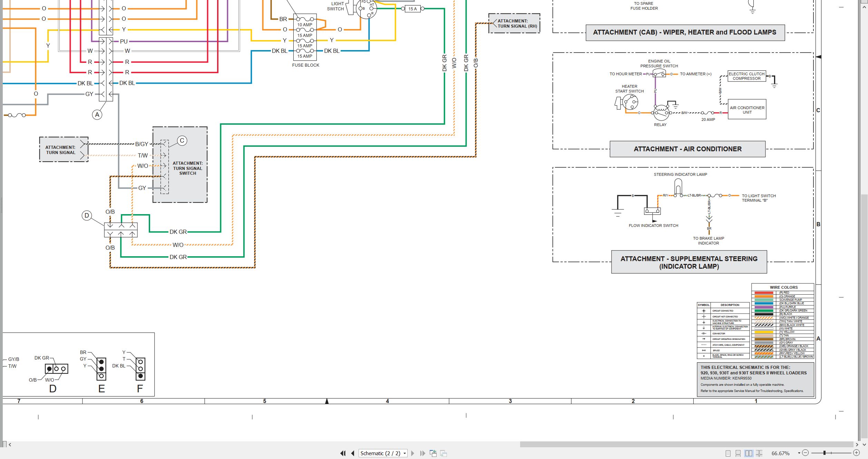This screenshot has height=459, width=868.
Task: Zoom in with the plus icon
Action: click(857, 453)
